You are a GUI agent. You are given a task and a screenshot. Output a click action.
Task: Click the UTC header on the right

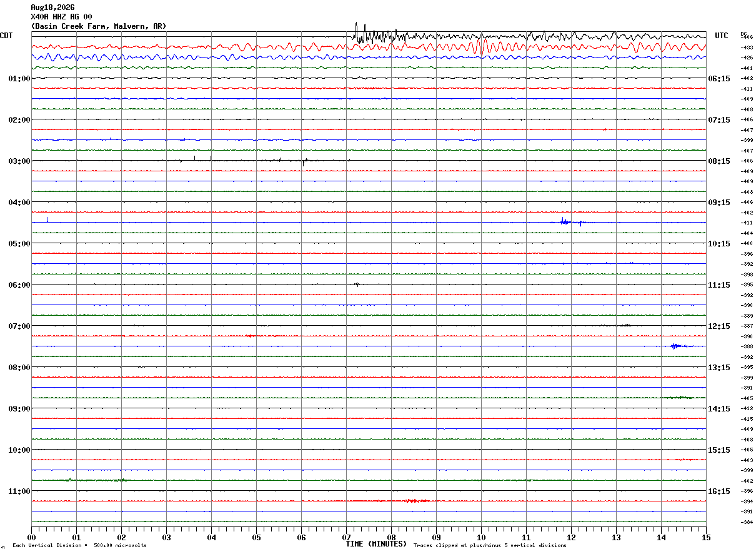722,36
